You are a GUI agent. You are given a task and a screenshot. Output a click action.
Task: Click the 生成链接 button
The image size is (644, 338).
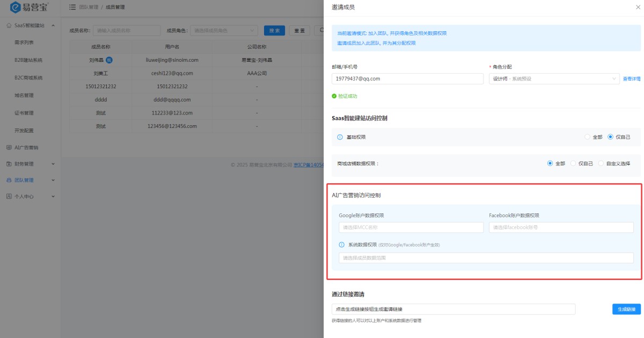[626, 309]
